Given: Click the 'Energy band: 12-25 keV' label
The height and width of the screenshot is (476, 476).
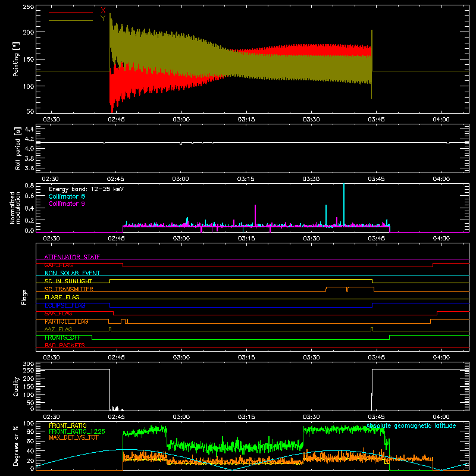Looking at the screenshot, I should click(x=86, y=189).
